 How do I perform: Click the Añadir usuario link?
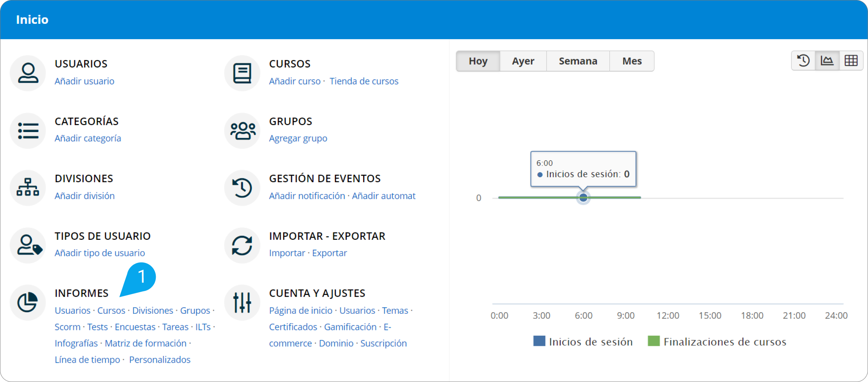[x=84, y=81]
